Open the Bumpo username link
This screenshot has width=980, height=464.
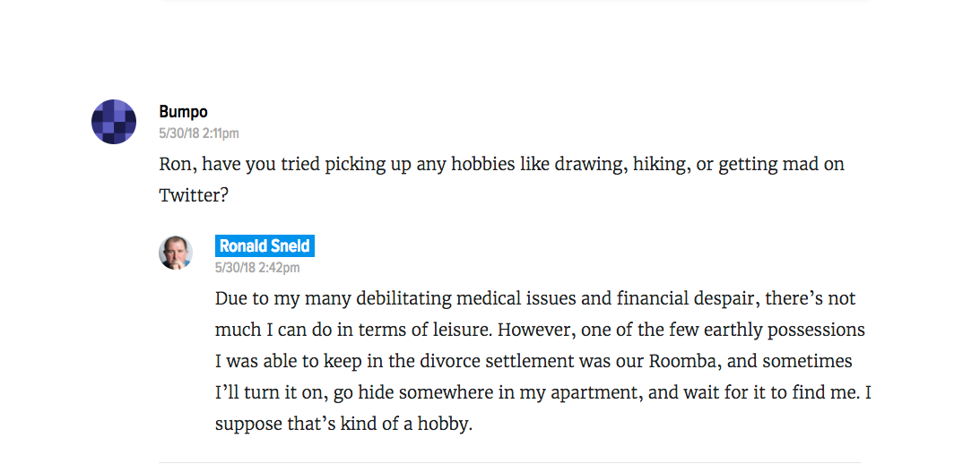pos(183,112)
